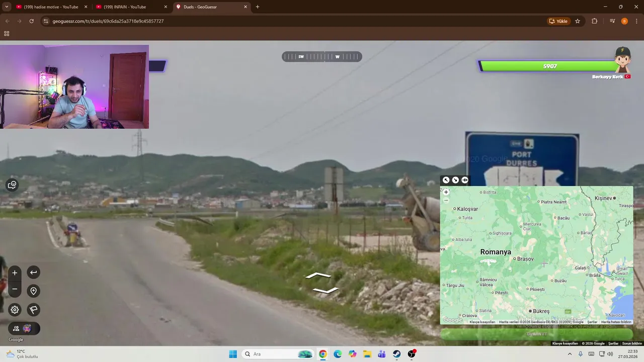Open the Windows Start menu
644x362 pixels.
click(x=233, y=354)
